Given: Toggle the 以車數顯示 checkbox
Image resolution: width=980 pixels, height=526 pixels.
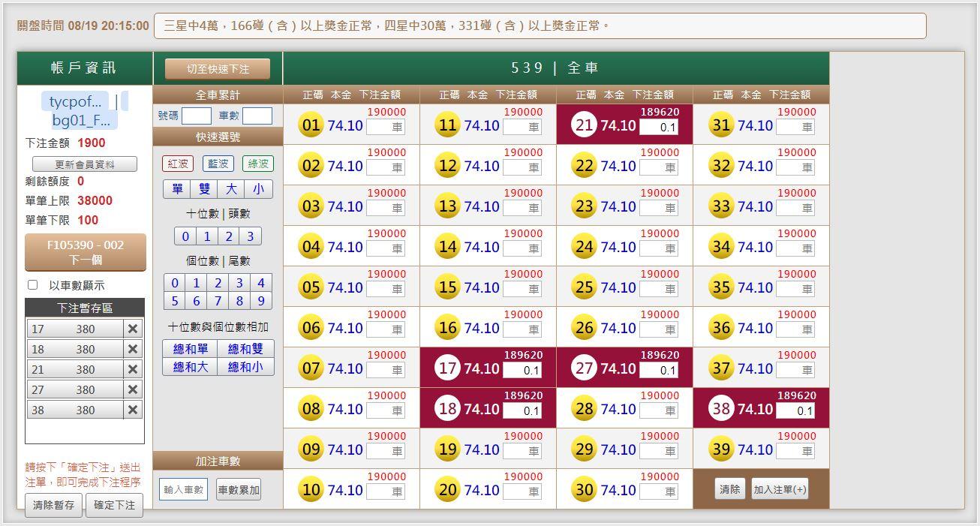Looking at the screenshot, I should point(32,285).
